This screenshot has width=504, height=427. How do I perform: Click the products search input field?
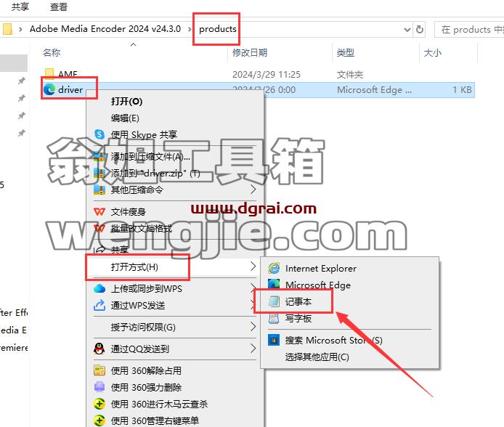point(469,30)
